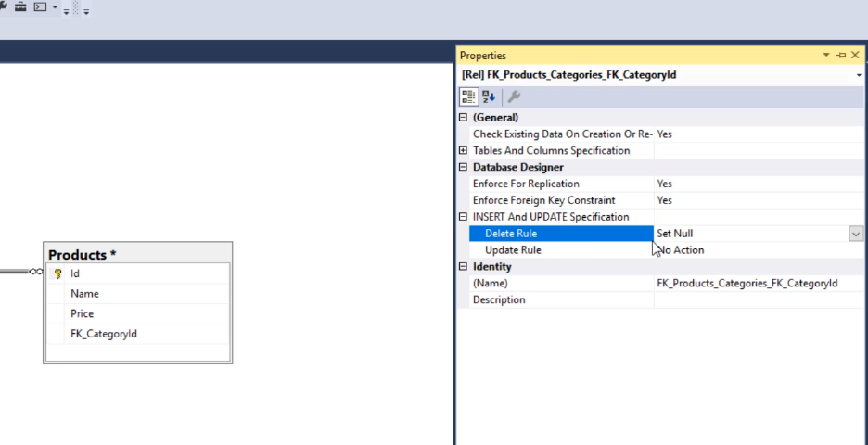Click the empty Description value field
This screenshot has width=868, height=445.
click(759, 300)
